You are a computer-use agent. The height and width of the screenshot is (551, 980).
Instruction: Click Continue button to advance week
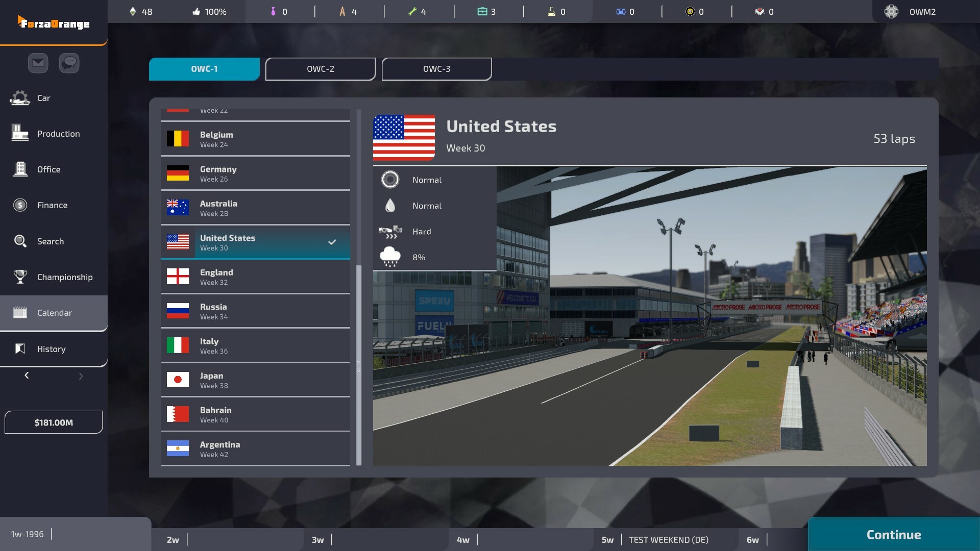(894, 534)
